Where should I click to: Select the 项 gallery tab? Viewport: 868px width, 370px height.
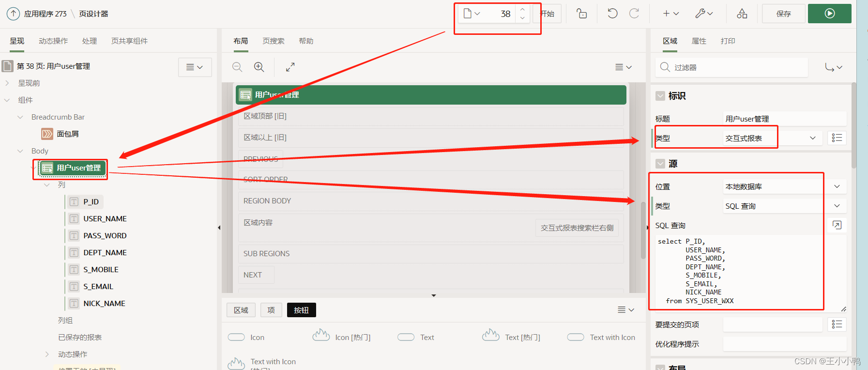pos(271,310)
